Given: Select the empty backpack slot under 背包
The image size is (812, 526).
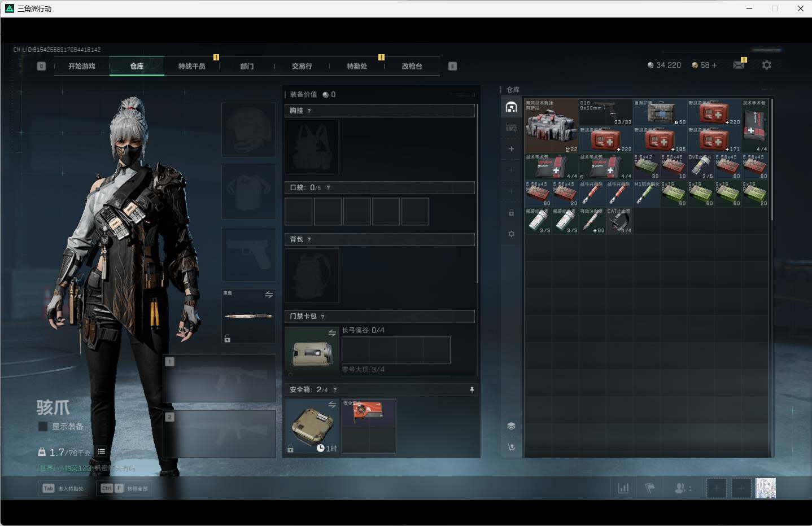Looking at the screenshot, I should coord(312,275).
